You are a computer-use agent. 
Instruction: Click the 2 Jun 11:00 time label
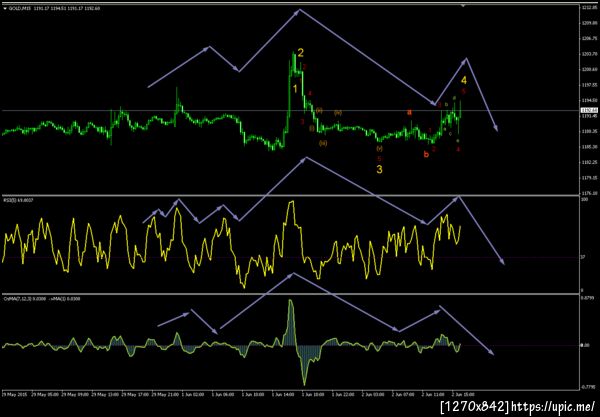tap(433, 394)
